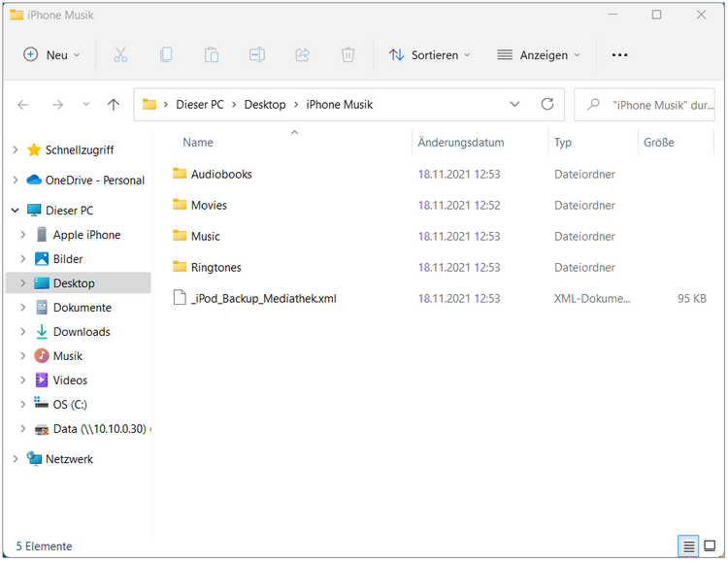728x561 pixels.
Task: Sort by Typ column header
Action: [563, 142]
